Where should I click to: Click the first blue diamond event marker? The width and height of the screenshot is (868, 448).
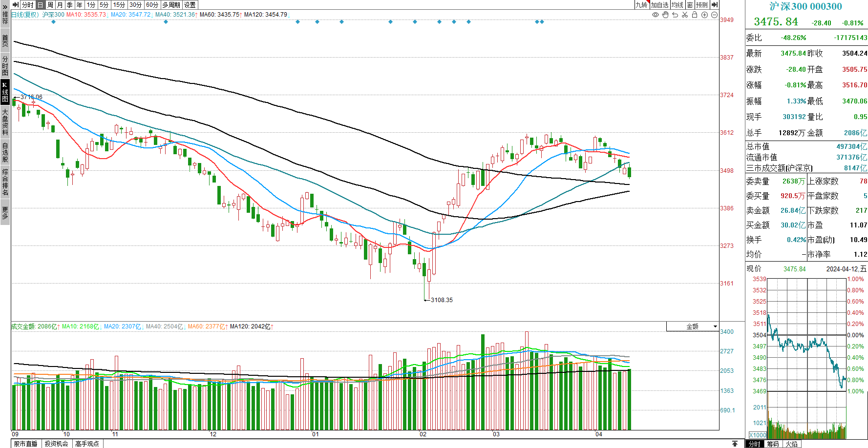pyautogui.click(x=54, y=22)
